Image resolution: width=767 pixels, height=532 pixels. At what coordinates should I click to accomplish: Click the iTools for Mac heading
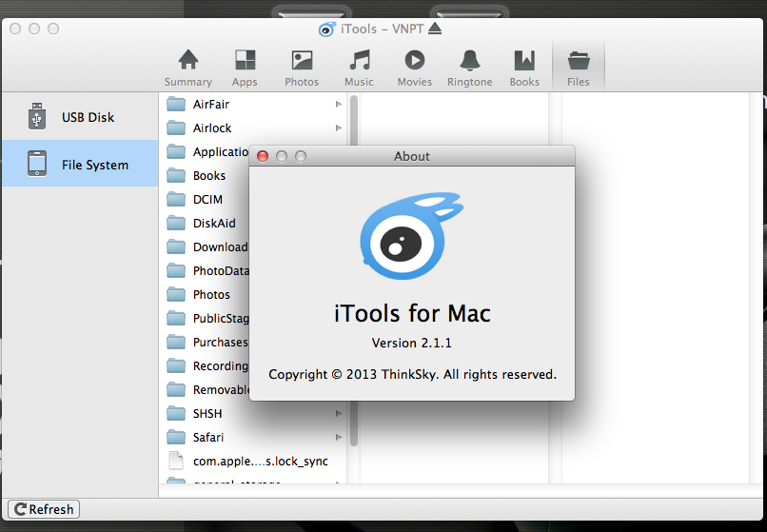point(412,313)
